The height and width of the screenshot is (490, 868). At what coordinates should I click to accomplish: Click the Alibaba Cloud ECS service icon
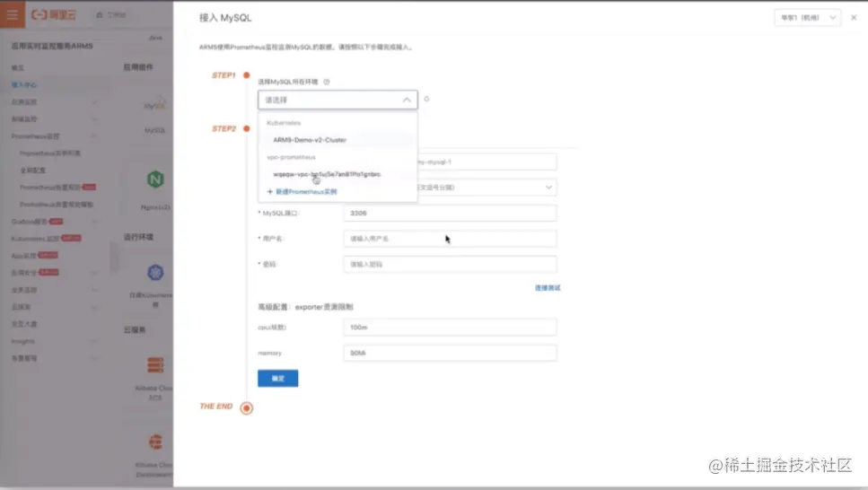pyautogui.click(x=155, y=365)
